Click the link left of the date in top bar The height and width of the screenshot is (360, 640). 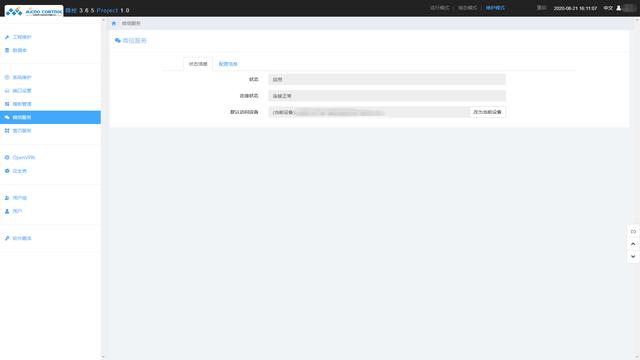click(541, 8)
